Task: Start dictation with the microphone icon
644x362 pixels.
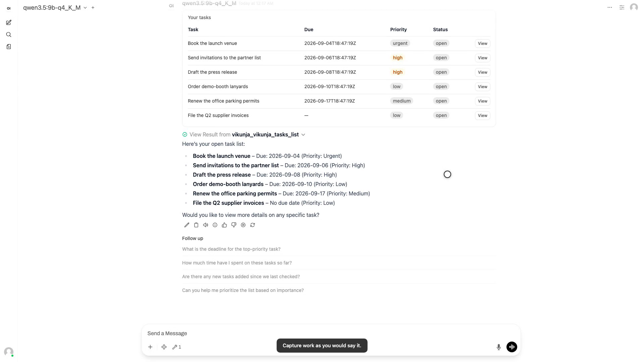Action: [499, 347]
